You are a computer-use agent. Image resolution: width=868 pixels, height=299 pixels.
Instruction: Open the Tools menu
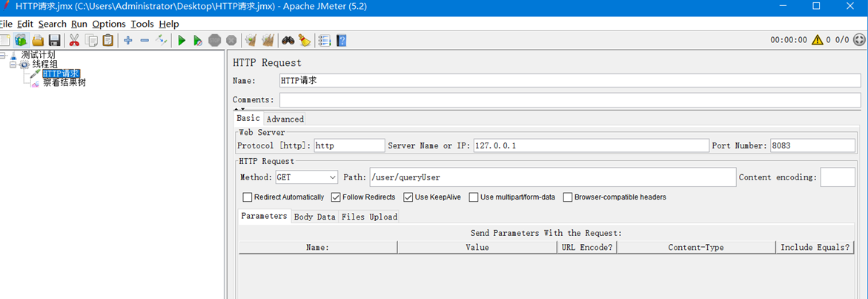pos(142,24)
